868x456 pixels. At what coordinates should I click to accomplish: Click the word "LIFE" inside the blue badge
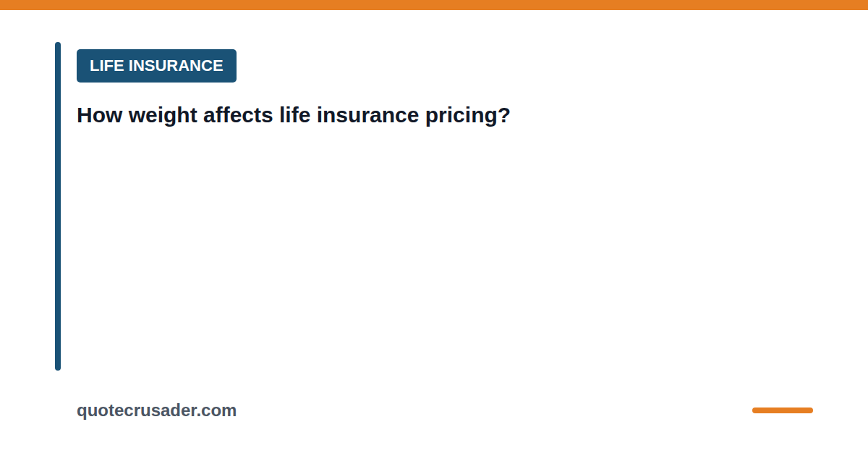pyautogui.click(x=106, y=66)
